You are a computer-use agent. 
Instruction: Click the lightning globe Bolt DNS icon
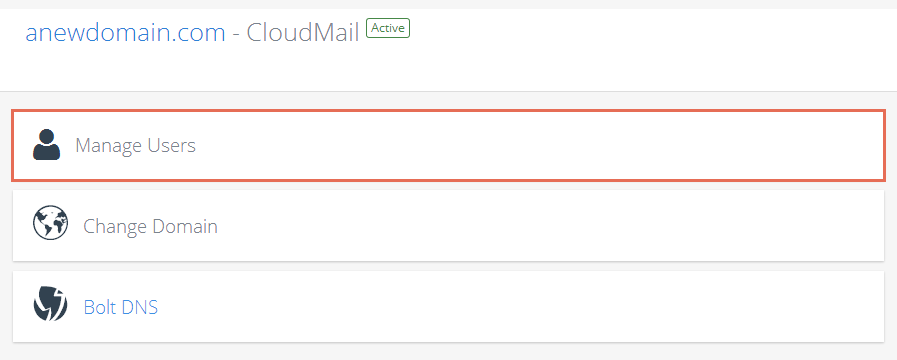pos(50,304)
